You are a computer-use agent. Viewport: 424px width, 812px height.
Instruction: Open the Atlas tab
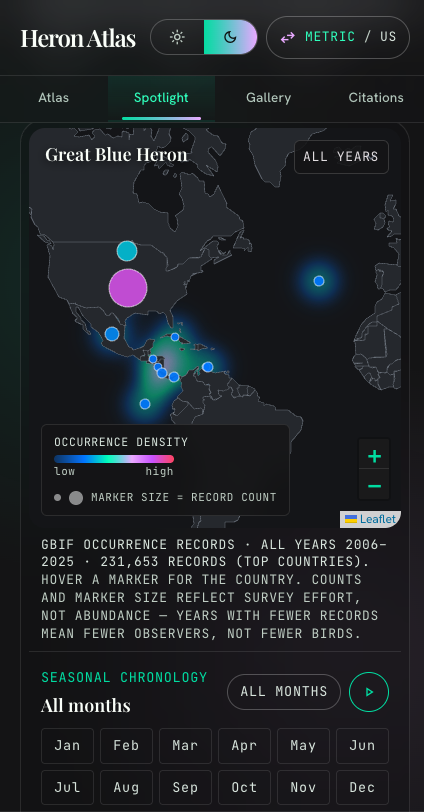[54, 98]
